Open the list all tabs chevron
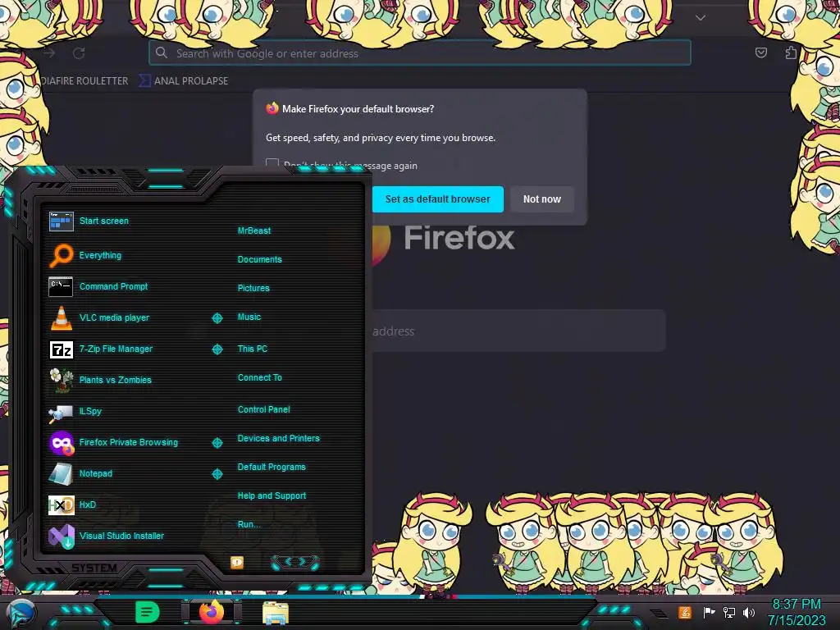 pos(701,18)
